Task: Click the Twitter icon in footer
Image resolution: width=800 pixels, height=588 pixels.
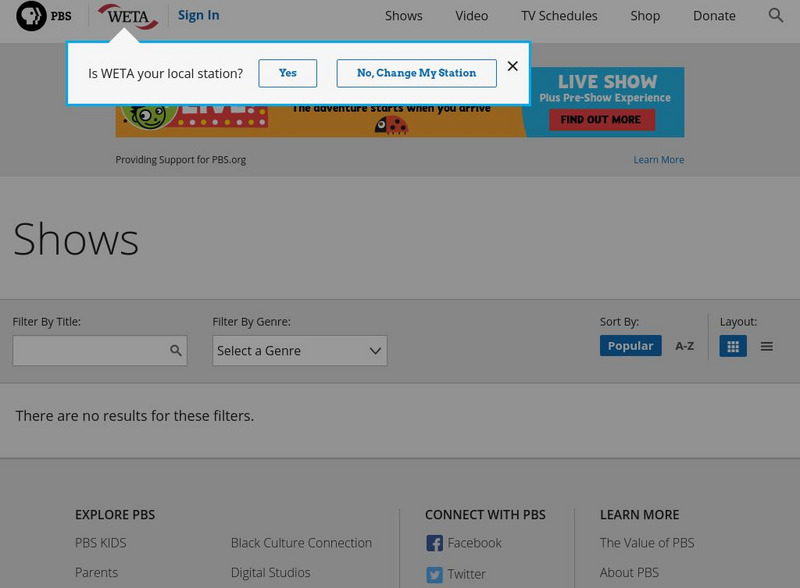Action: coord(434,575)
